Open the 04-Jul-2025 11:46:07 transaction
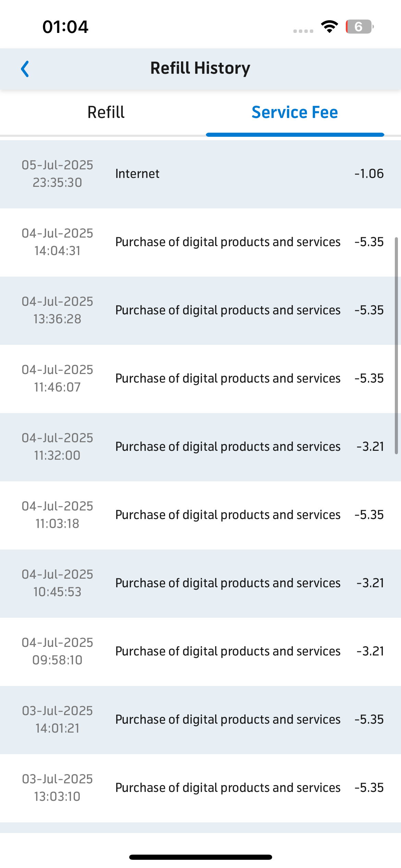 (200, 379)
